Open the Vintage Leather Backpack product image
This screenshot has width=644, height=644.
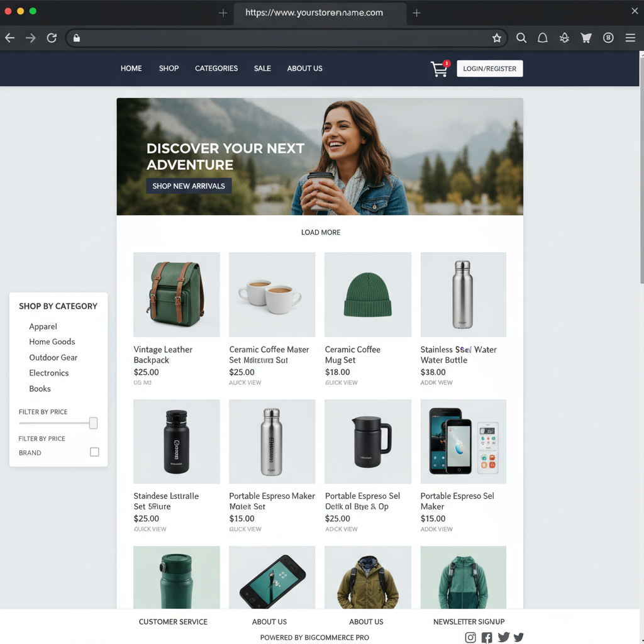(177, 294)
